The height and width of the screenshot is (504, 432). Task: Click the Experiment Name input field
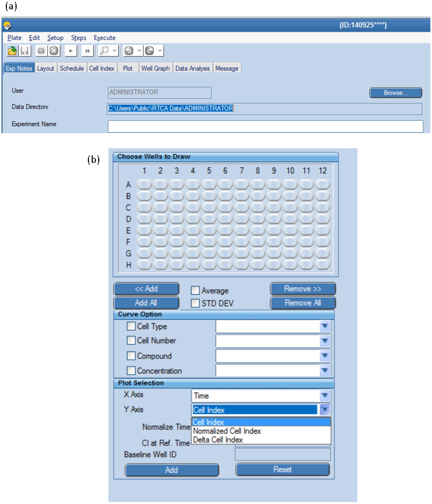(265, 126)
